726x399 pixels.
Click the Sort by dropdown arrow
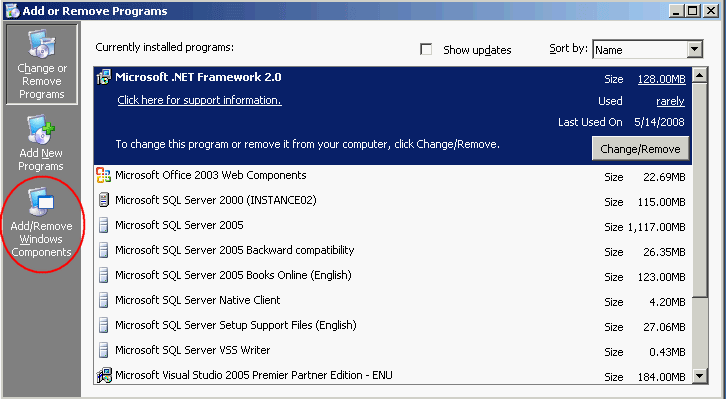(x=694, y=50)
